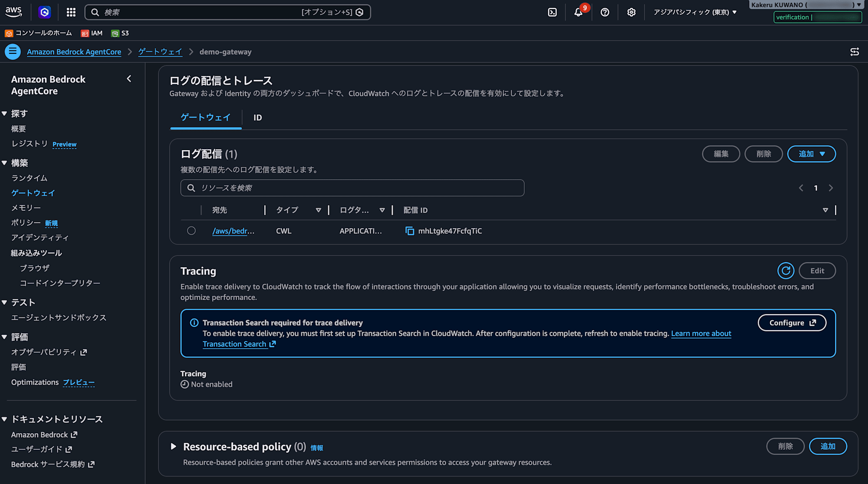Open the AWS home logo
This screenshot has width=868, height=484.
pos(13,12)
